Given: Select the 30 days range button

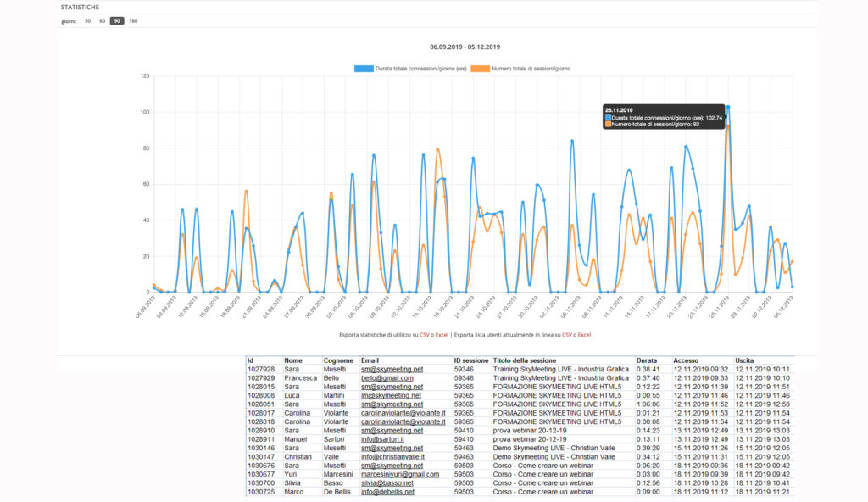Looking at the screenshot, I should (87, 20).
